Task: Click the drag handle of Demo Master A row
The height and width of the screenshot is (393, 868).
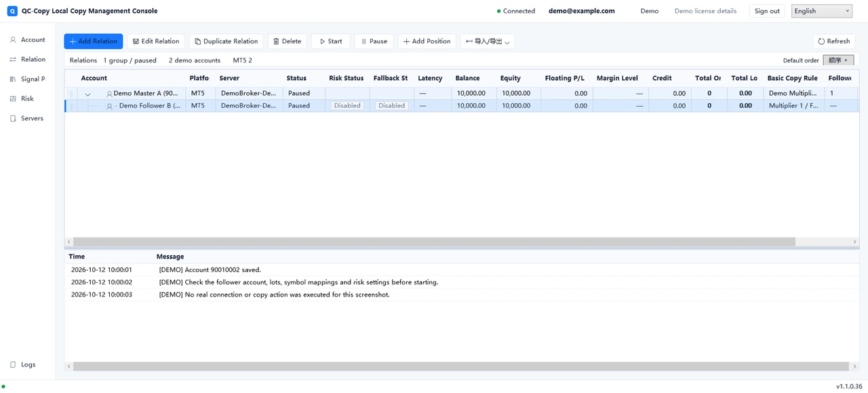Action: coord(71,94)
